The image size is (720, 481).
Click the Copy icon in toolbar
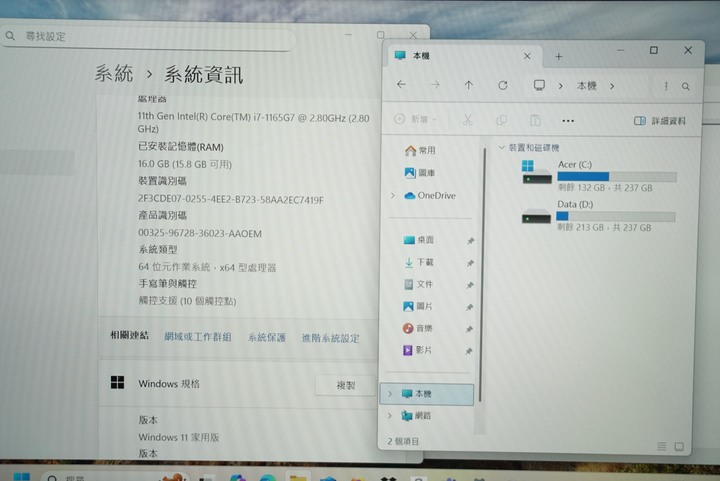point(501,120)
